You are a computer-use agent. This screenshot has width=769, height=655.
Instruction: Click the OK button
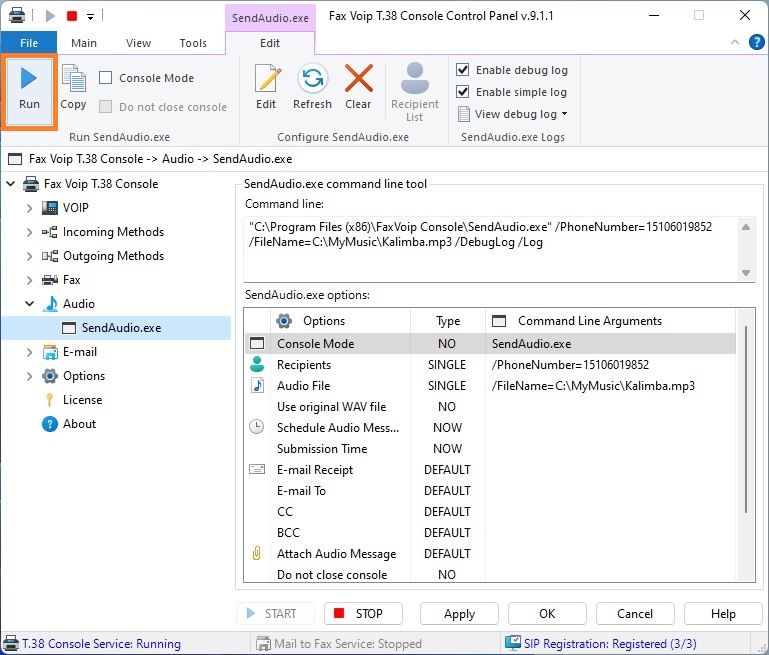(547, 613)
